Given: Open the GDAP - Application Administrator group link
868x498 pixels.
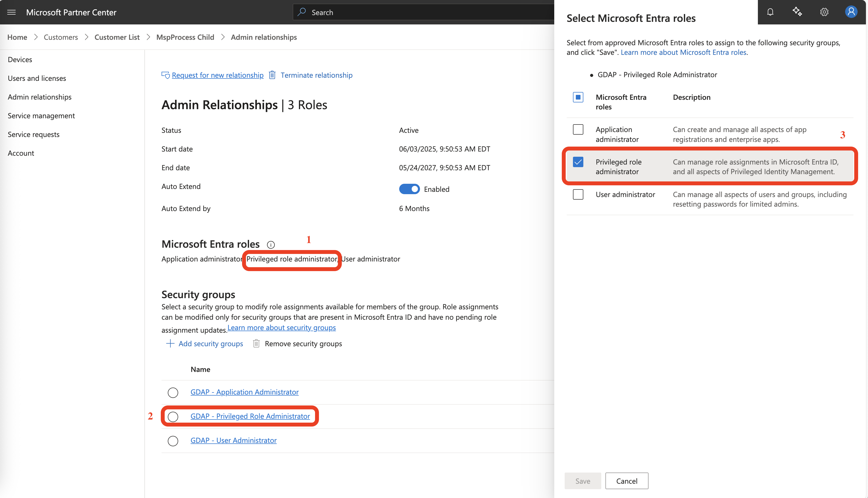Looking at the screenshot, I should tap(244, 392).
